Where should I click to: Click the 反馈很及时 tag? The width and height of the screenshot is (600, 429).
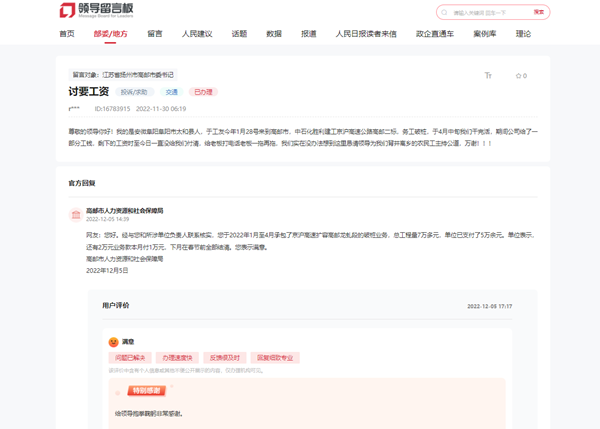225,358
